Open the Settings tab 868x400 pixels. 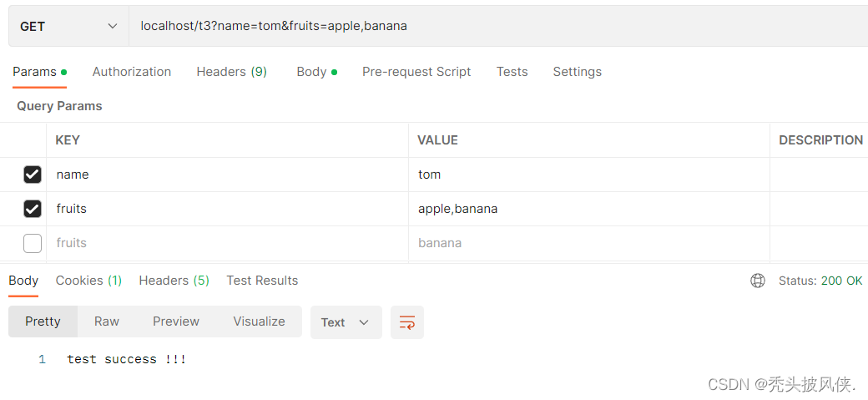[578, 72]
